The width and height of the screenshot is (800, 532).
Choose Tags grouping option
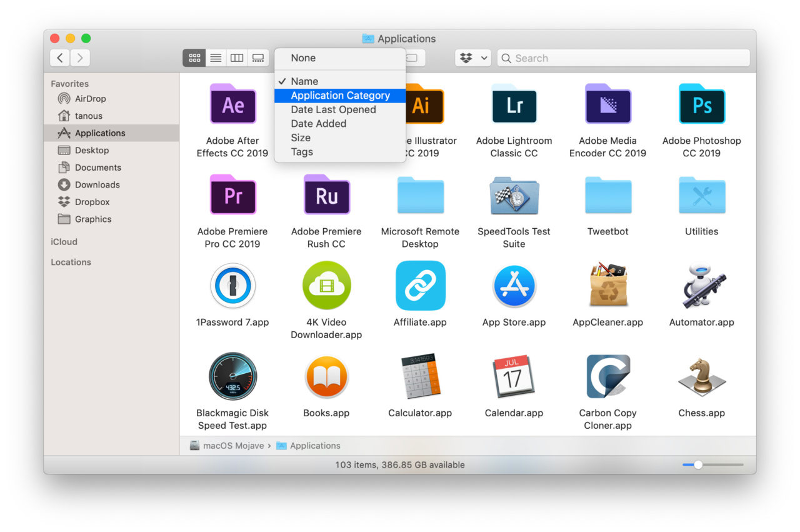(x=340, y=152)
